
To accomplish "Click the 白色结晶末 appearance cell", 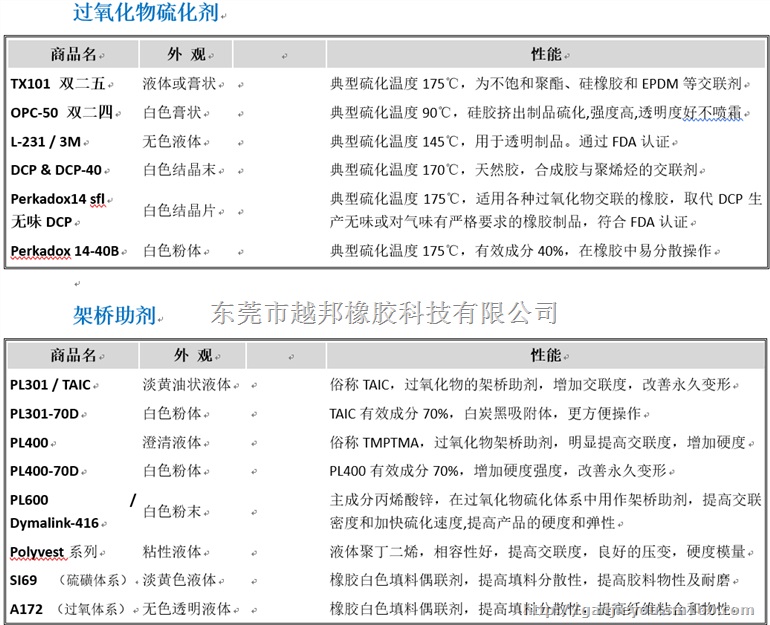I will coord(180,170).
